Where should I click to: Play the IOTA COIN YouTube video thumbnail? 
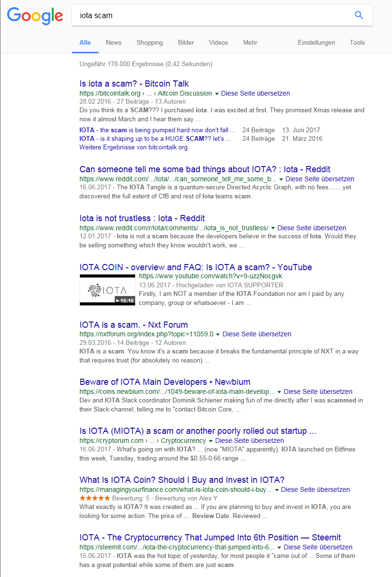click(x=108, y=290)
